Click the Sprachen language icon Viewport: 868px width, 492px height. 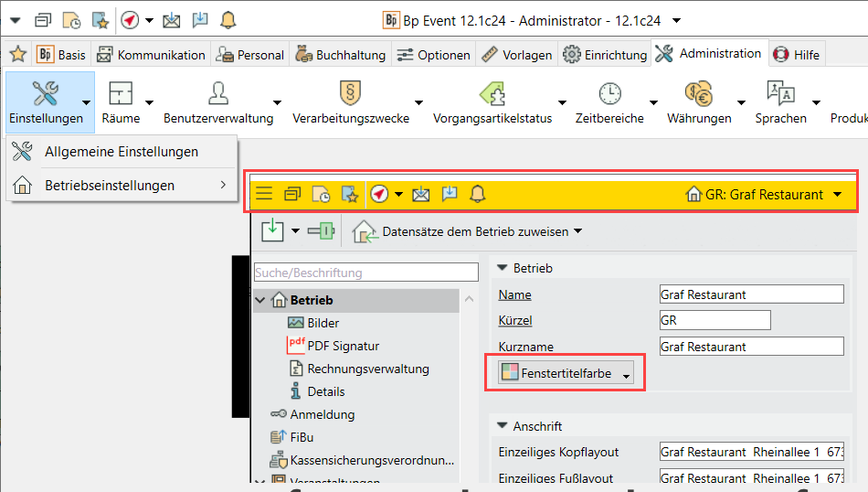[780, 93]
